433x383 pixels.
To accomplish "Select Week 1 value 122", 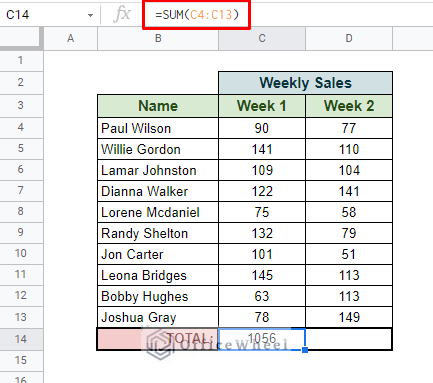I will [262, 191].
